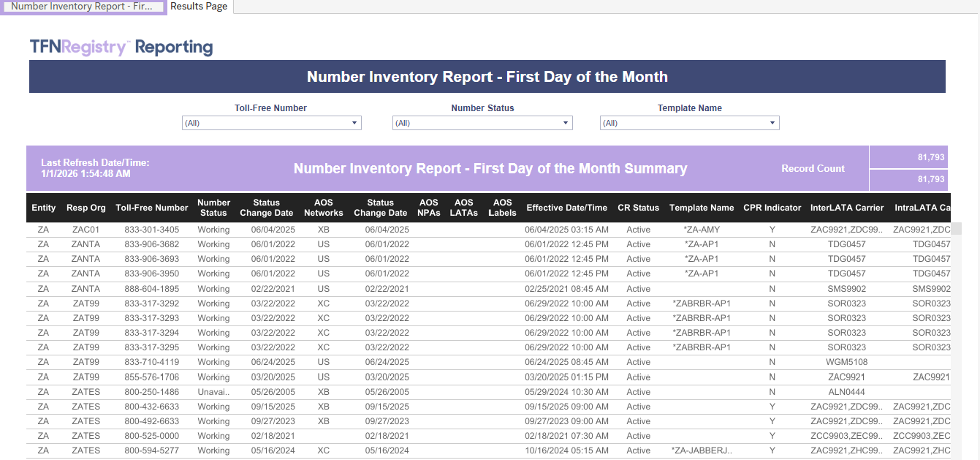Viewport: 980px width, 460px height.
Task: Select toll-free number 833-906-3693
Action: pyautogui.click(x=152, y=259)
